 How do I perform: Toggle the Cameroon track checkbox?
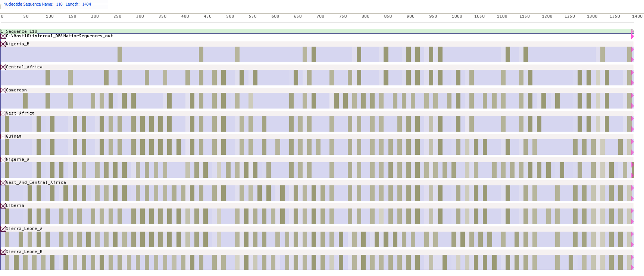(x=3, y=90)
